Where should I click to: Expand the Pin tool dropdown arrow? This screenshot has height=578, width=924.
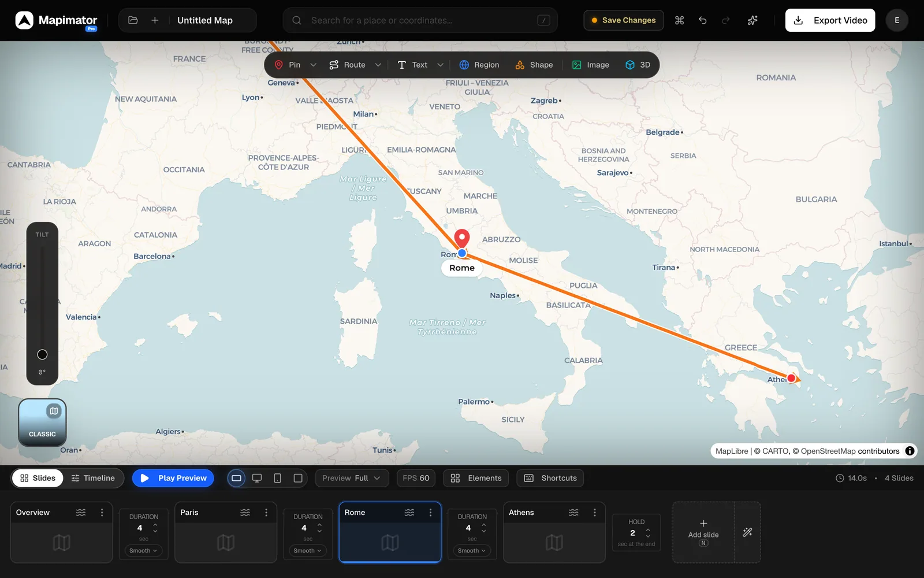(314, 65)
